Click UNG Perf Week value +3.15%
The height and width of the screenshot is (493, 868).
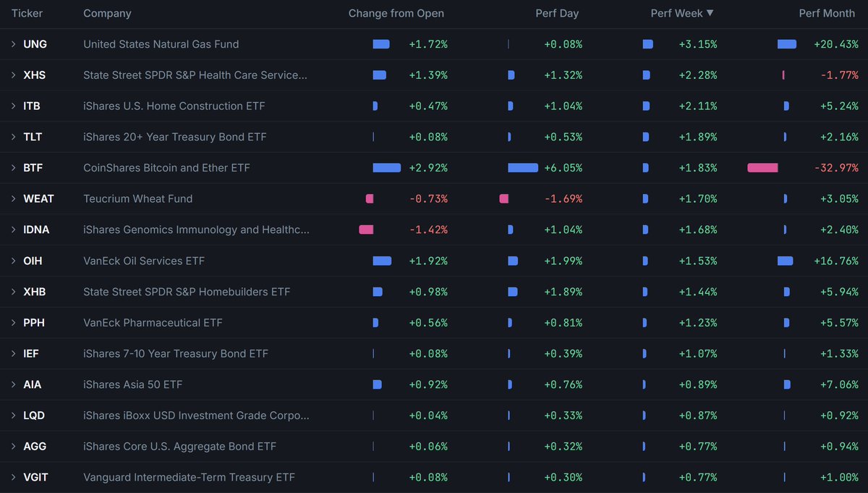point(698,44)
